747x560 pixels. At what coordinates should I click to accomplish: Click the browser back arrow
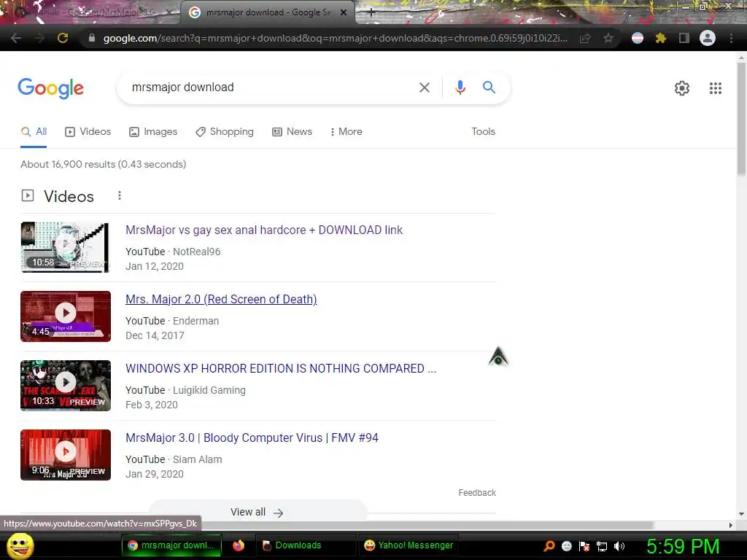(16, 38)
